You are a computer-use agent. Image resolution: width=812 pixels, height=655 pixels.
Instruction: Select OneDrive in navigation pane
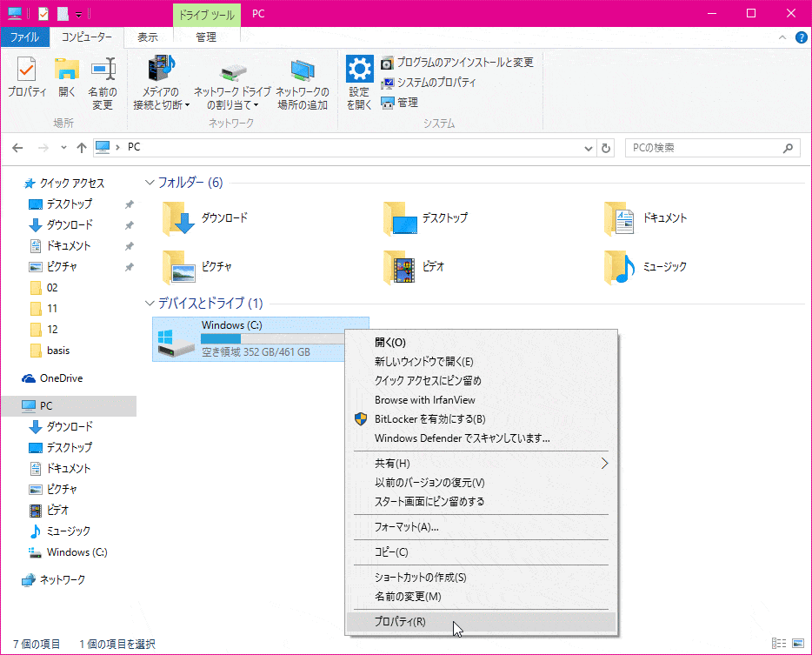[x=52, y=378]
